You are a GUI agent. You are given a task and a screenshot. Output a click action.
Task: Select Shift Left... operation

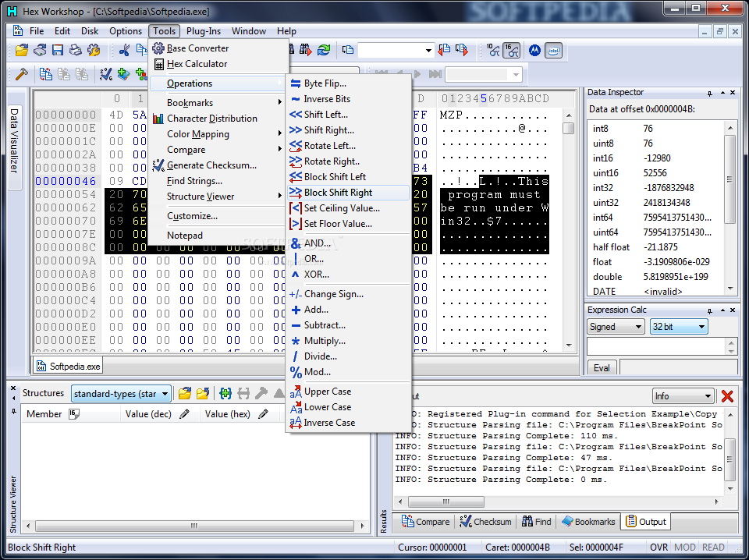click(349, 115)
